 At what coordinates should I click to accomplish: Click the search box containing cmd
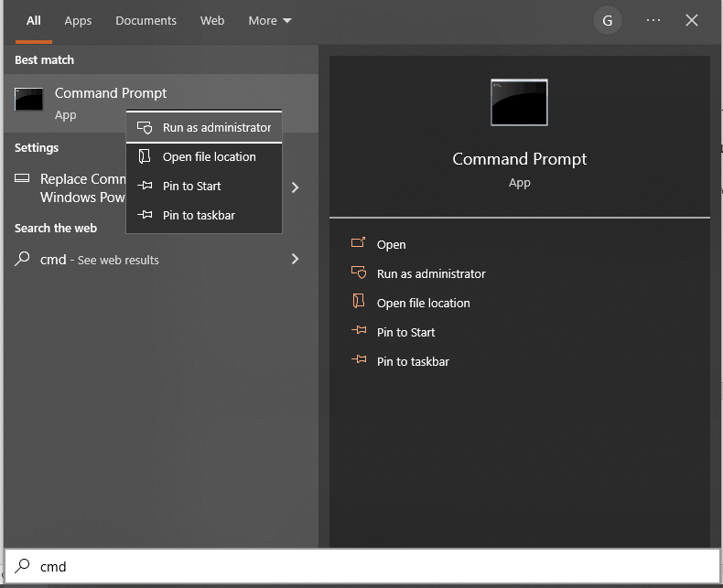362,566
